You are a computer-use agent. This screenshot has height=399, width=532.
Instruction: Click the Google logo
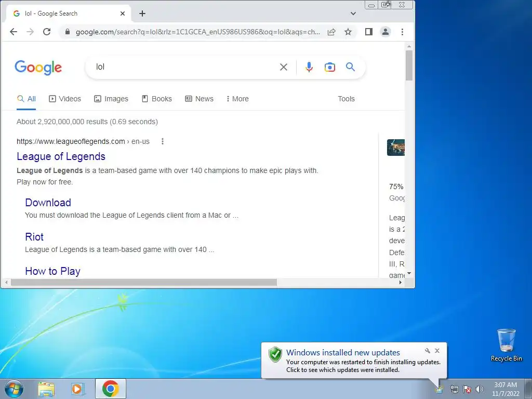(x=38, y=67)
